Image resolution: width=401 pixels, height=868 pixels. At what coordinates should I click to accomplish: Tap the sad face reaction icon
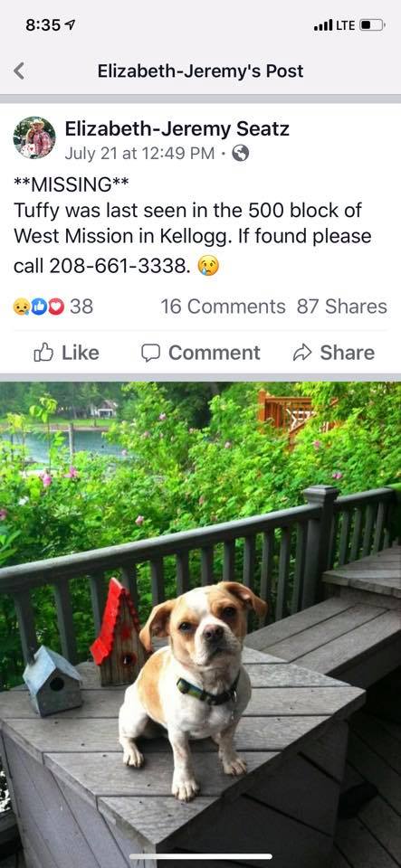(21, 307)
